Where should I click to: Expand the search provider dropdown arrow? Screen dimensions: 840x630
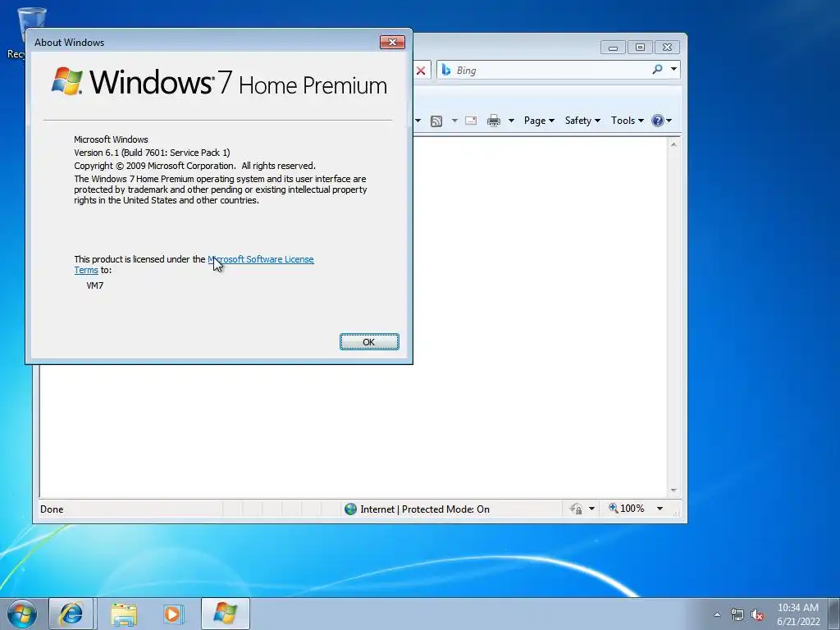click(673, 69)
